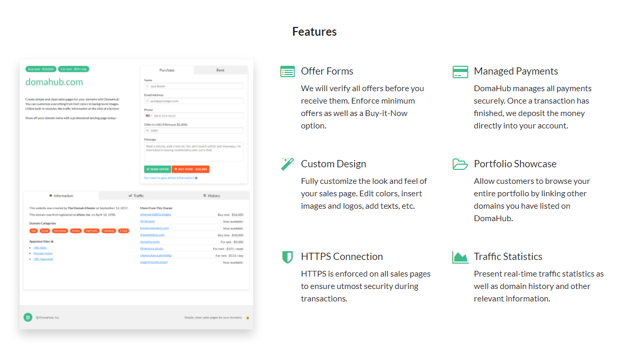The image size is (644, 362).
Task: Click the High Traffic category tag
Action: coord(92,231)
